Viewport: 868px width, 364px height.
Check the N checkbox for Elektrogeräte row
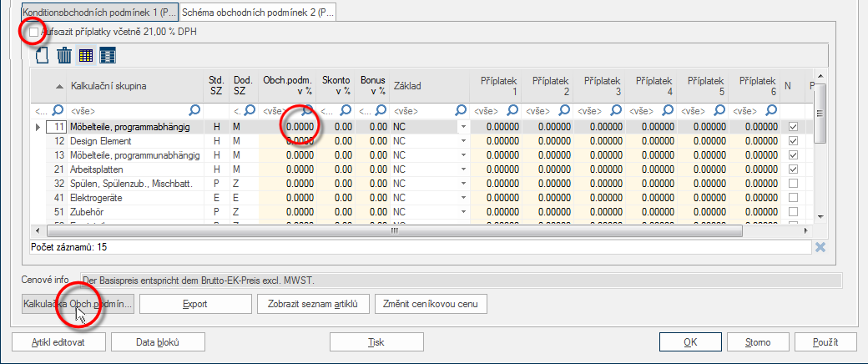pyautogui.click(x=793, y=197)
